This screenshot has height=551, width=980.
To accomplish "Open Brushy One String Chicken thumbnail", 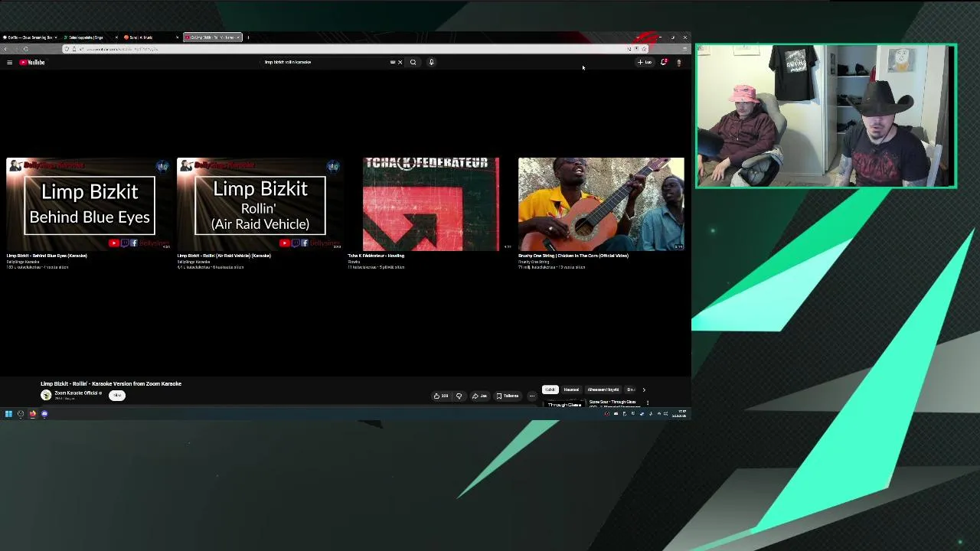I will point(601,204).
